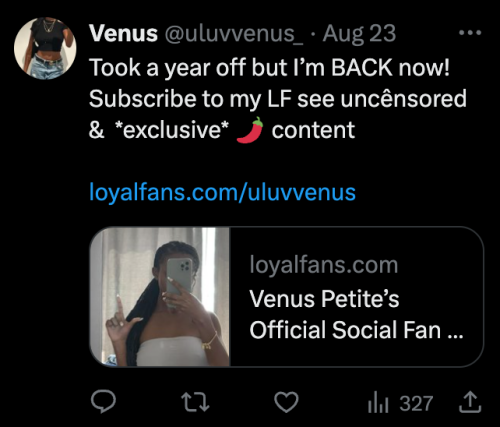Click the @uluvvenus_ handle
The image size is (500, 427).
click(x=234, y=34)
